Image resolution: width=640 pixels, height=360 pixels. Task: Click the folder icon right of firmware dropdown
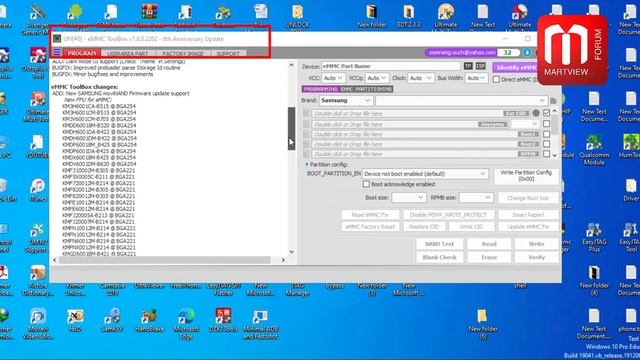click(553, 100)
